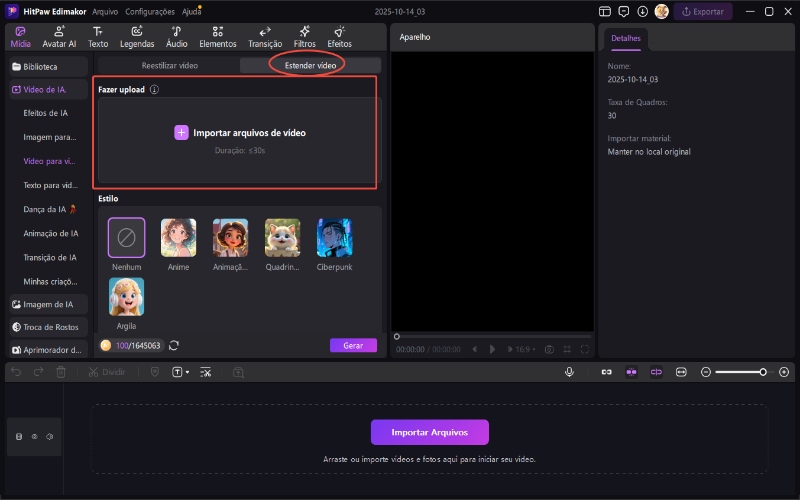Select Transição de IA item
Image resolution: width=800 pixels, height=500 pixels.
coord(49,257)
